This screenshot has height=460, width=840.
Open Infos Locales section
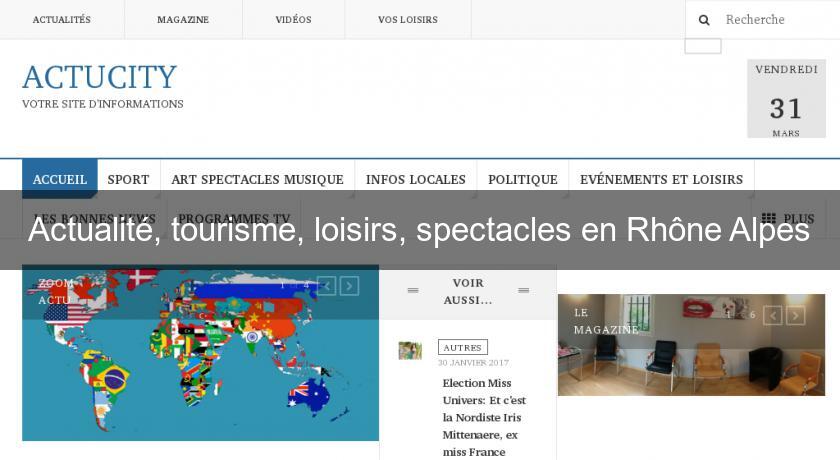(416, 179)
